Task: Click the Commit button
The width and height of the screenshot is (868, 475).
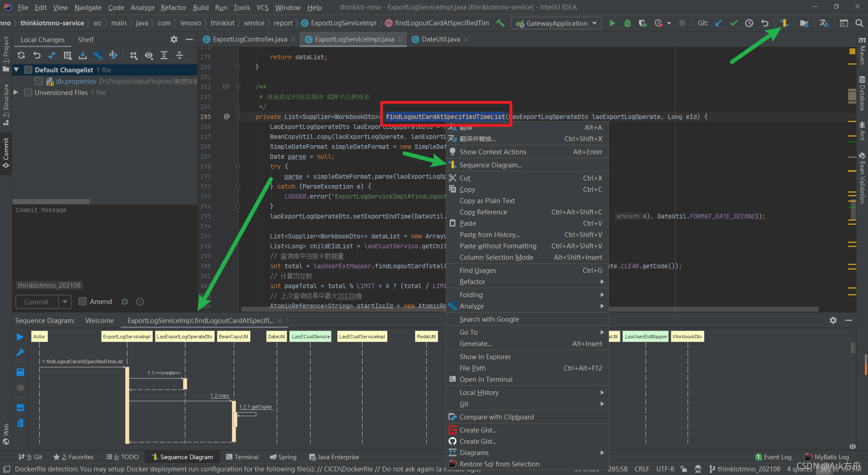Action: click(37, 302)
